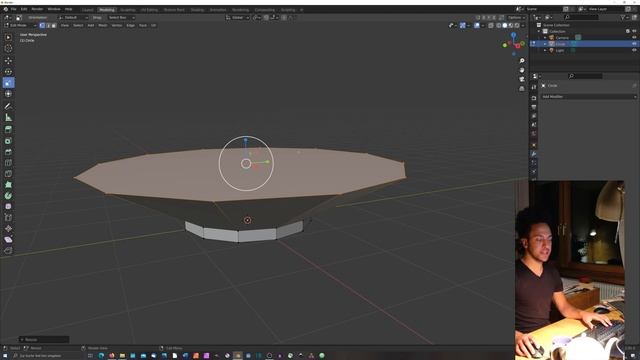
Task: Open the Render properties tab icon
Action: (x=534, y=98)
